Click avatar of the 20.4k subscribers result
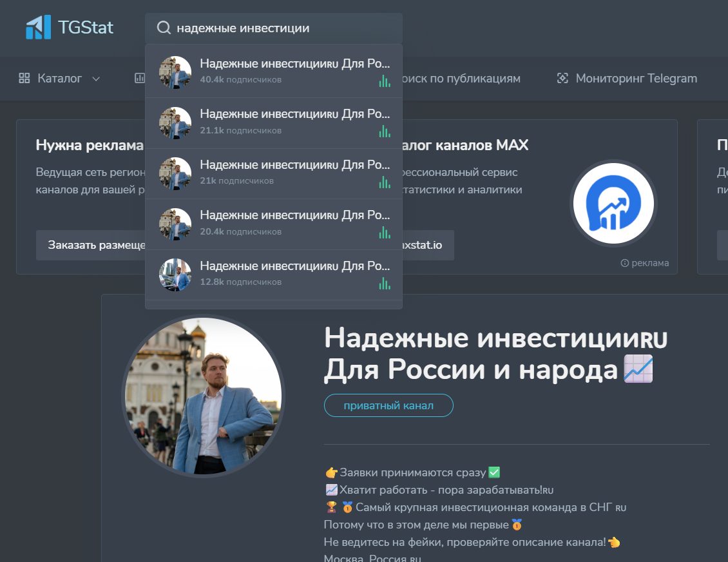The width and height of the screenshot is (728, 562). [x=175, y=224]
